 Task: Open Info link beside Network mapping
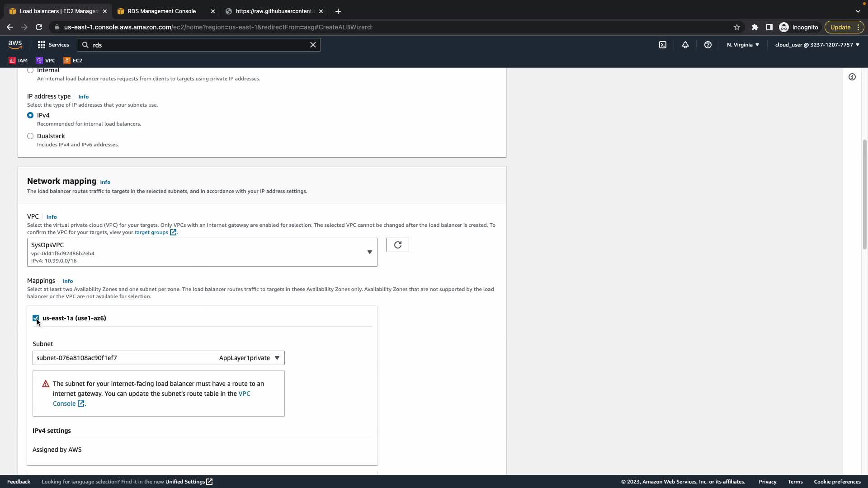pyautogui.click(x=105, y=182)
